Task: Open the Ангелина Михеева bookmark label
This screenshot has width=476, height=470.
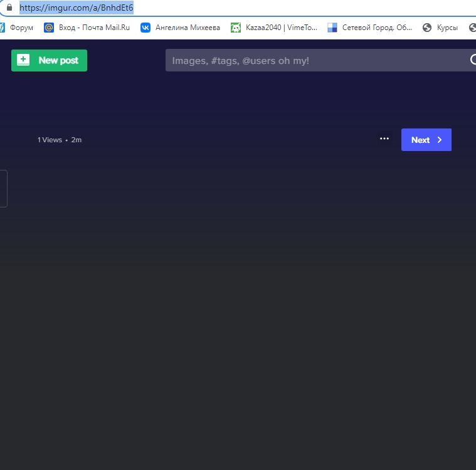Action: tap(188, 28)
